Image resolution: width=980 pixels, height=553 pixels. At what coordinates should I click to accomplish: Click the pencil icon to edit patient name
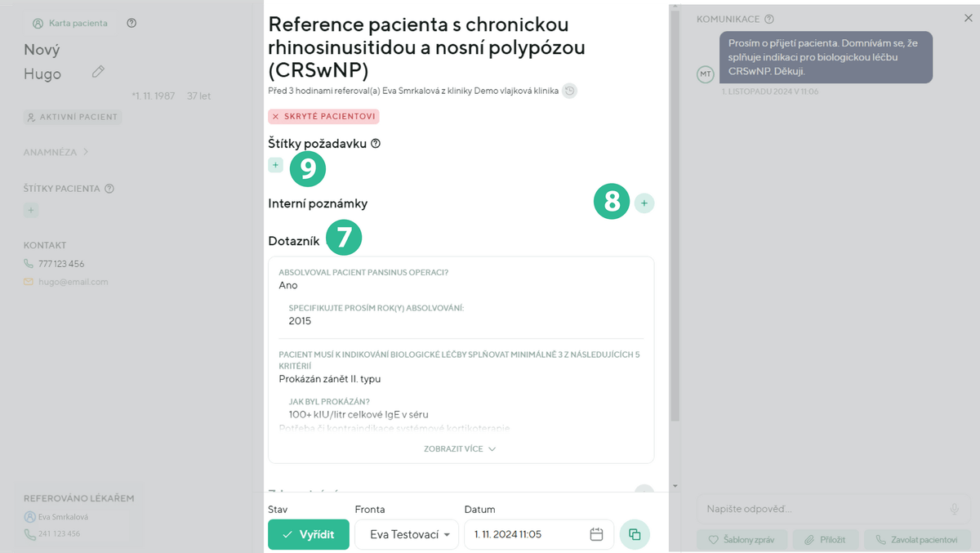(98, 72)
